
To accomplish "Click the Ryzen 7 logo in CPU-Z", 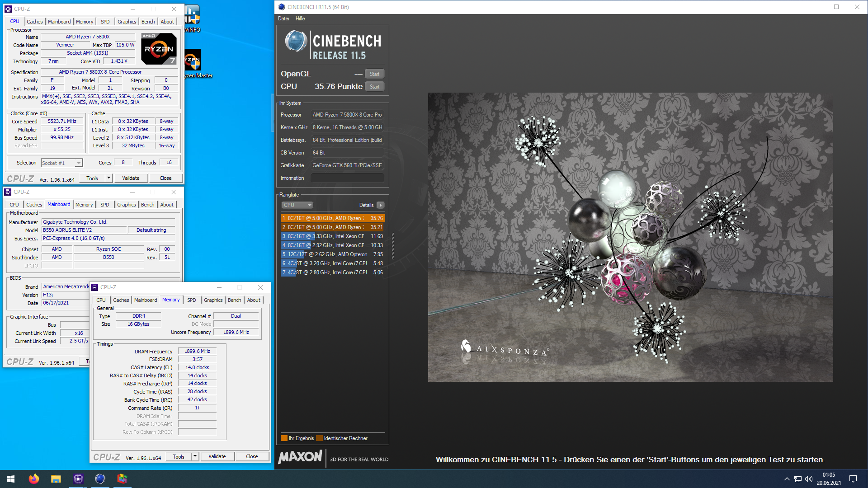I will 159,48.
